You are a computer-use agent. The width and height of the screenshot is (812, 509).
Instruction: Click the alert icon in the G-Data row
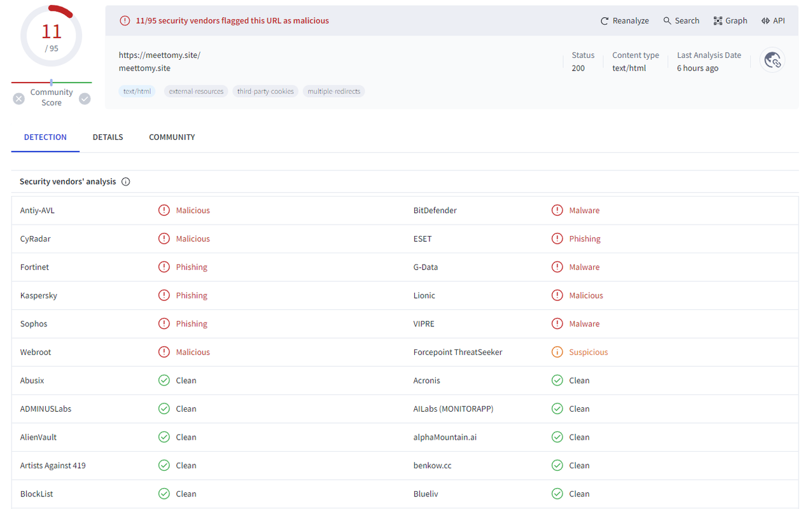coord(557,267)
